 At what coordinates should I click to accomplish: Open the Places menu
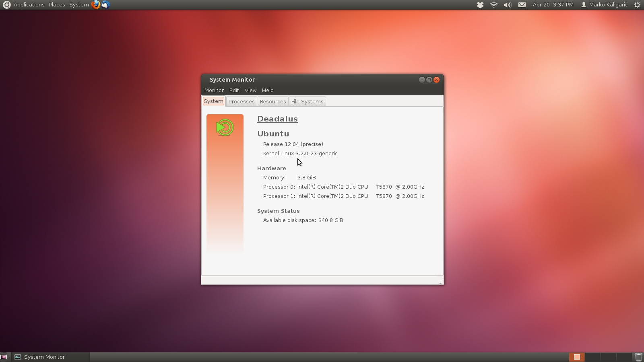click(57, 5)
